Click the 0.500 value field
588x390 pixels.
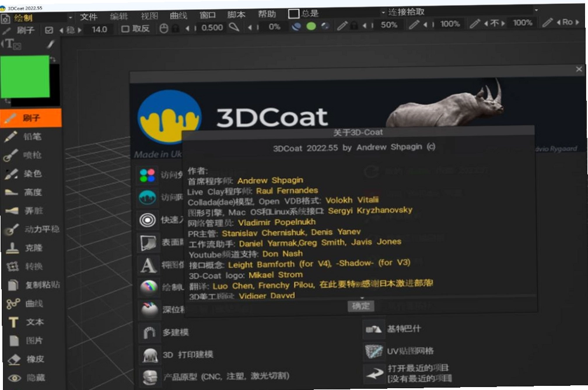coord(212,28)
